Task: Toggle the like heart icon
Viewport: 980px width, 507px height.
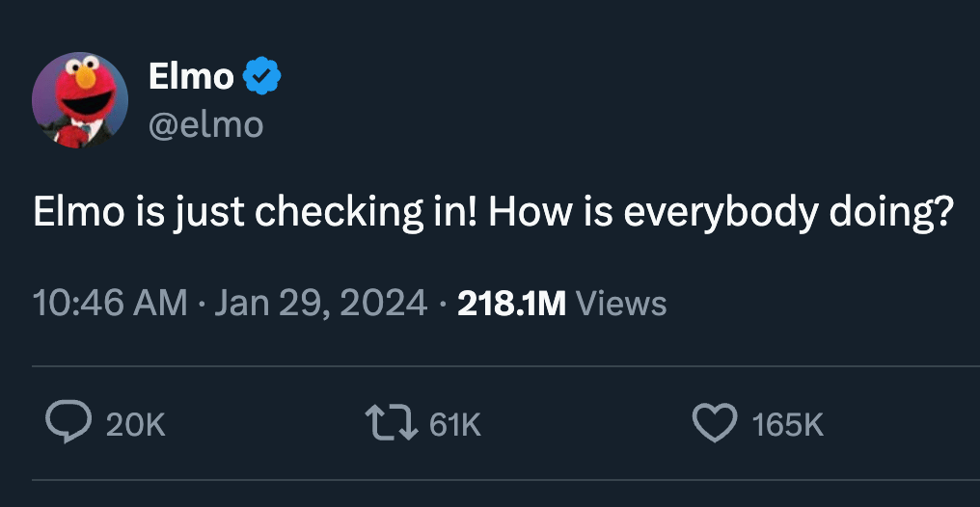Action: [715, 423]
